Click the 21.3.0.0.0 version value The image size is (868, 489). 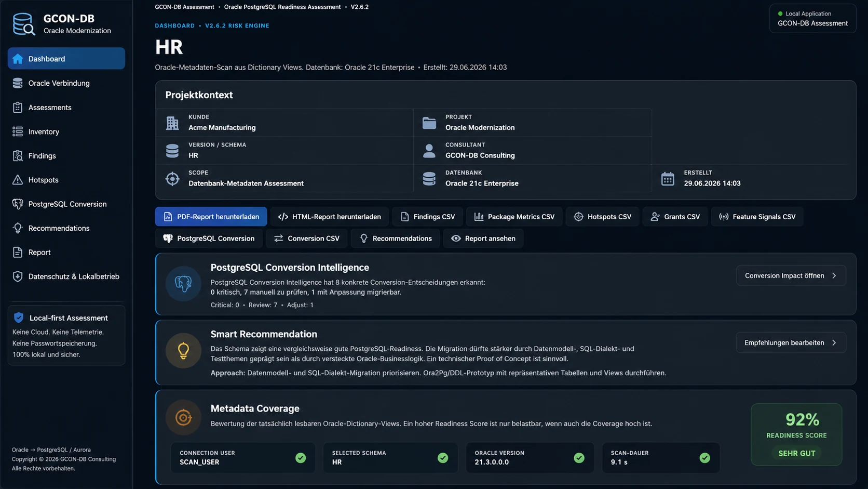tap(492, 462)
